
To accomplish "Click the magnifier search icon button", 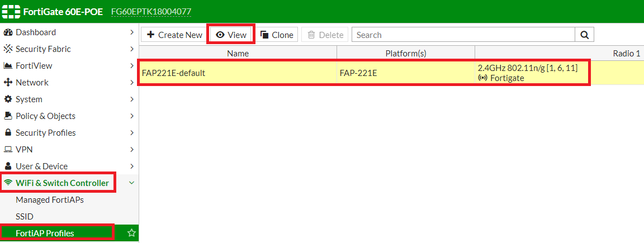I will tap(584, 35).
